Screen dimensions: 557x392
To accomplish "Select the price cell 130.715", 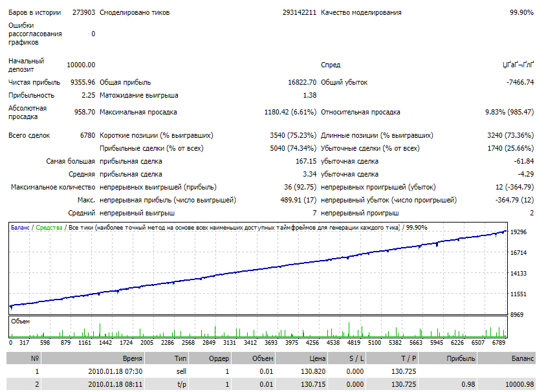I will pos(313,384).
